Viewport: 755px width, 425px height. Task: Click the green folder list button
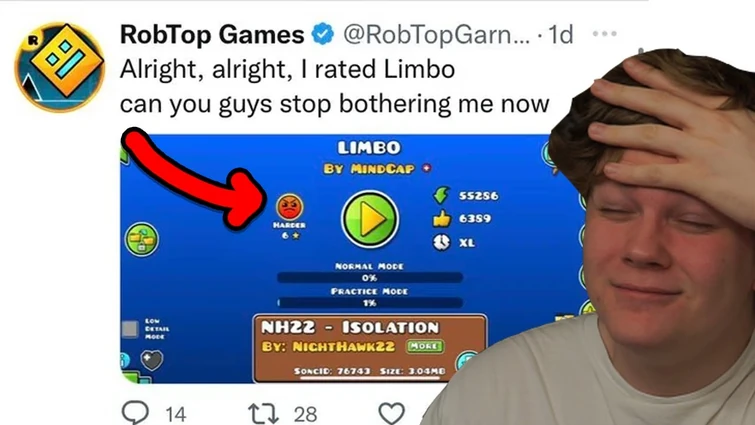coord(142,239)
